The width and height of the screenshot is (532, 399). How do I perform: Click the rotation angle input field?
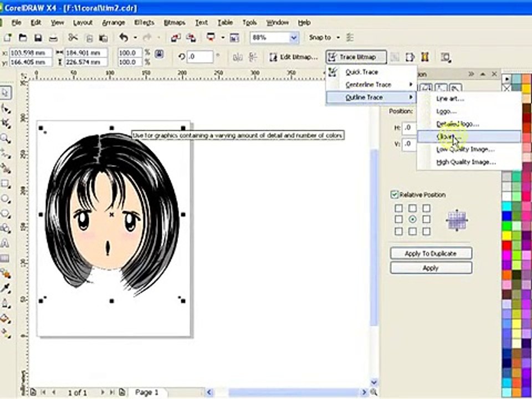200,57
